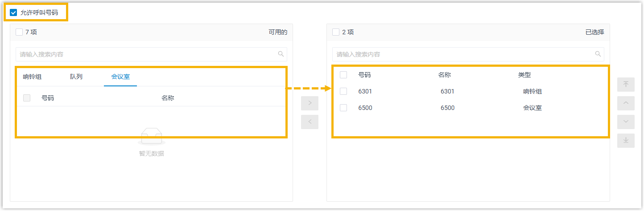Check the 7 项 select-all checkbox
Viewport: 644px width, 211px height.
(x=19, y=32)
